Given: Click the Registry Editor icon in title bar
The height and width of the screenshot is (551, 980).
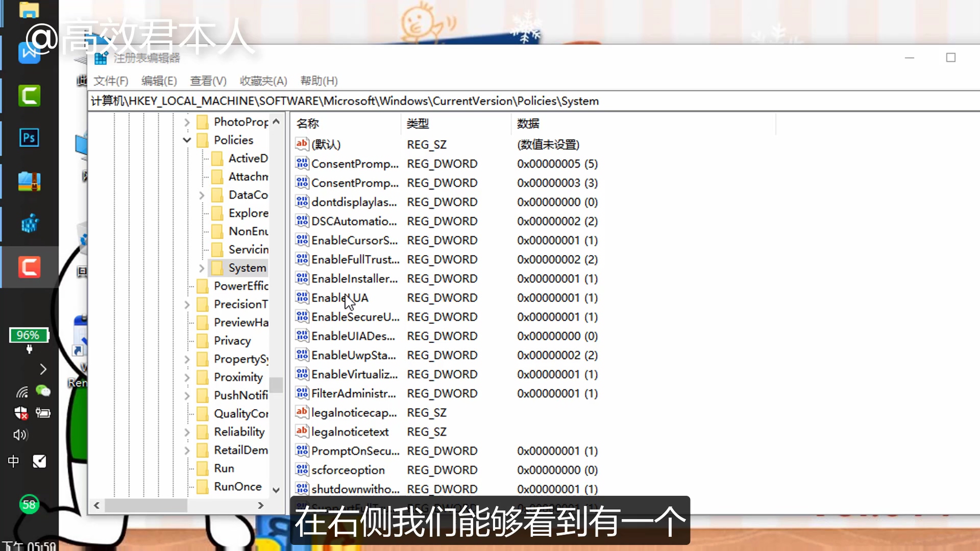Looking at the screenshot, I should pos(101,58).
